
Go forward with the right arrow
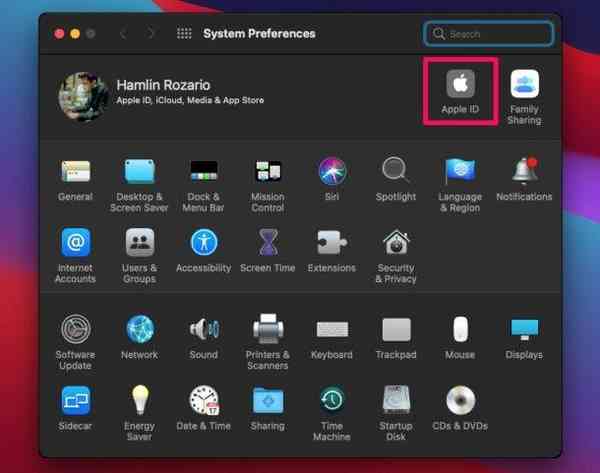coord(151,34)
